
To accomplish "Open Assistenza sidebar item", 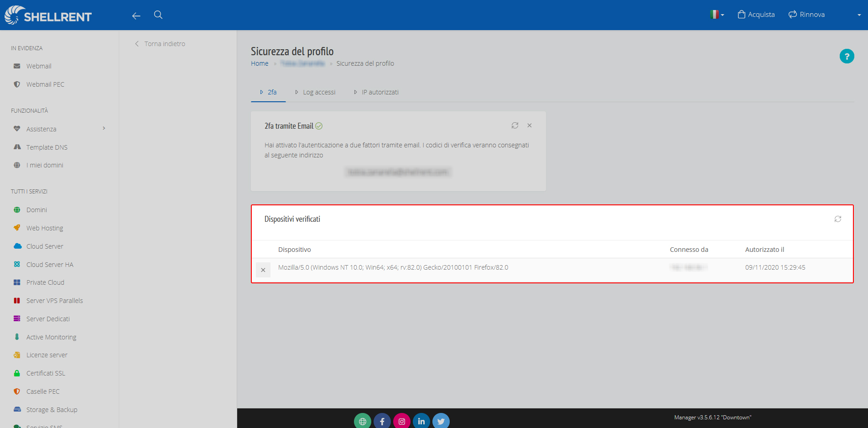I will click(x=41, y=129).
